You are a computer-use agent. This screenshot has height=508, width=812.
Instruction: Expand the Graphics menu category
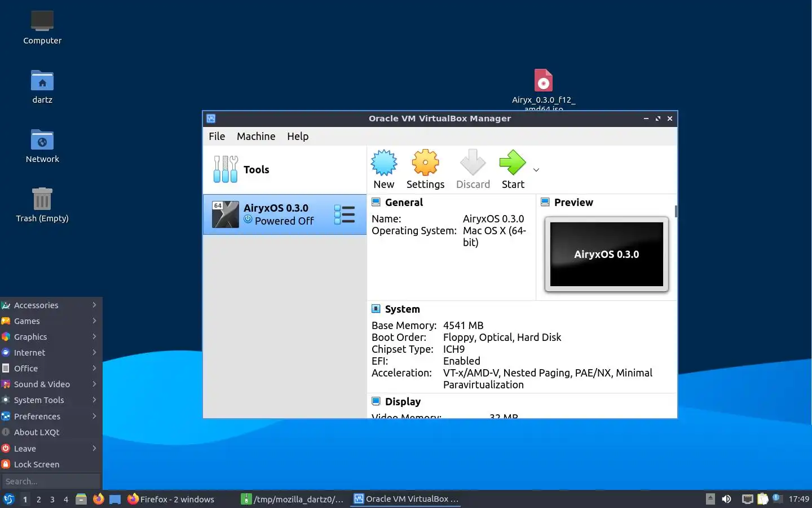(51, 336)
